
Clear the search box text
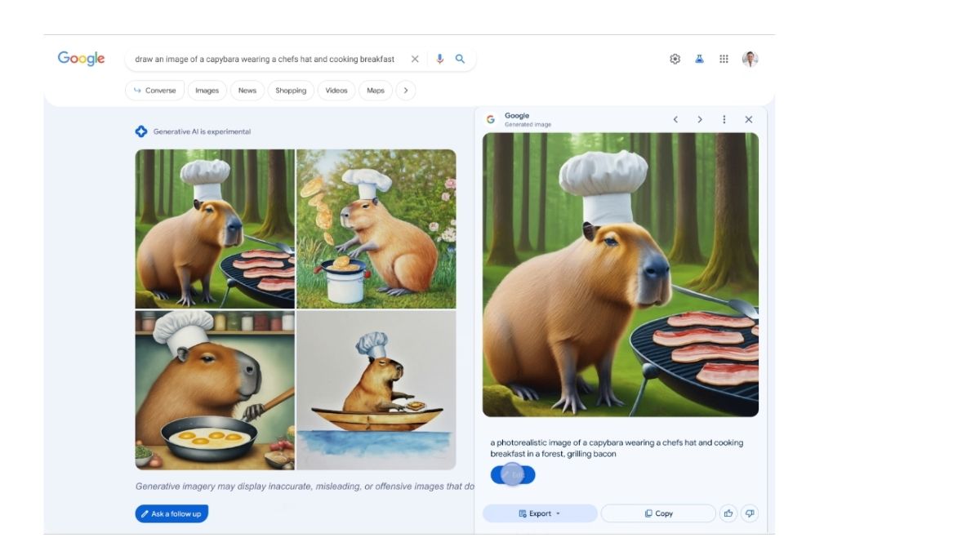click(415, 59)
